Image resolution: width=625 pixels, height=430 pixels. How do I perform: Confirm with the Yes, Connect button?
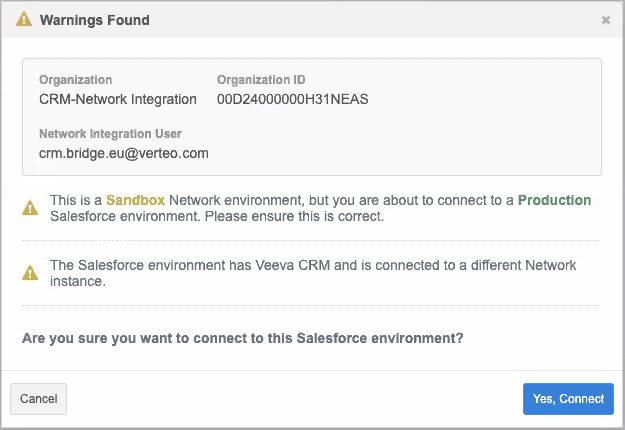click(568, 398)
